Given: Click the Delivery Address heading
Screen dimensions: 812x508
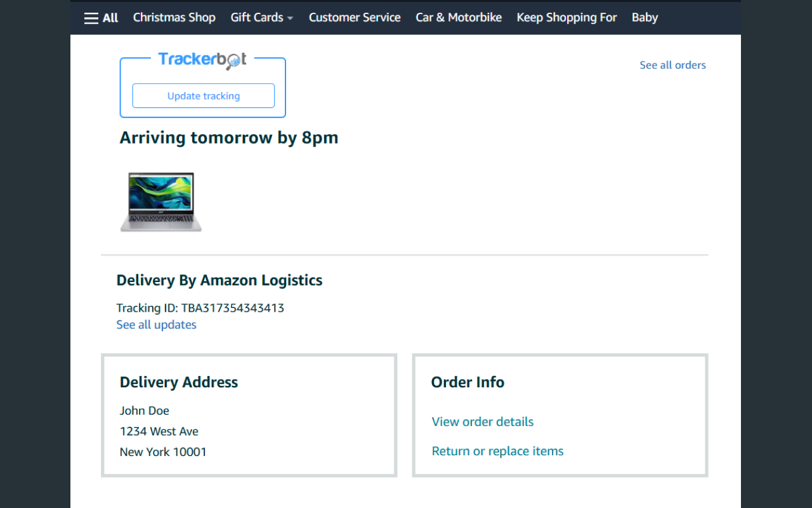Looking at the screenshot, I should click(x=179, y=382).
